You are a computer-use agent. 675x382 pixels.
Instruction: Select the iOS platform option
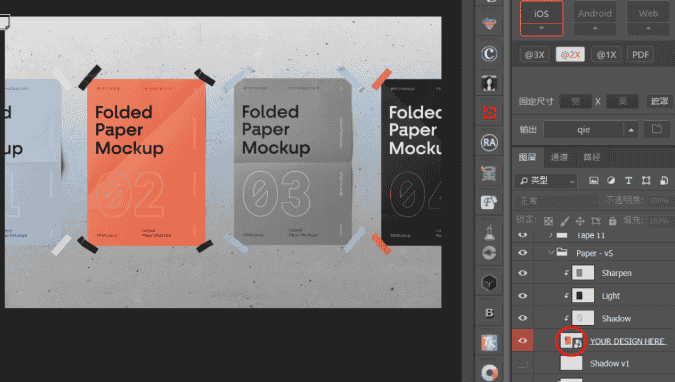tap(542, 14)
